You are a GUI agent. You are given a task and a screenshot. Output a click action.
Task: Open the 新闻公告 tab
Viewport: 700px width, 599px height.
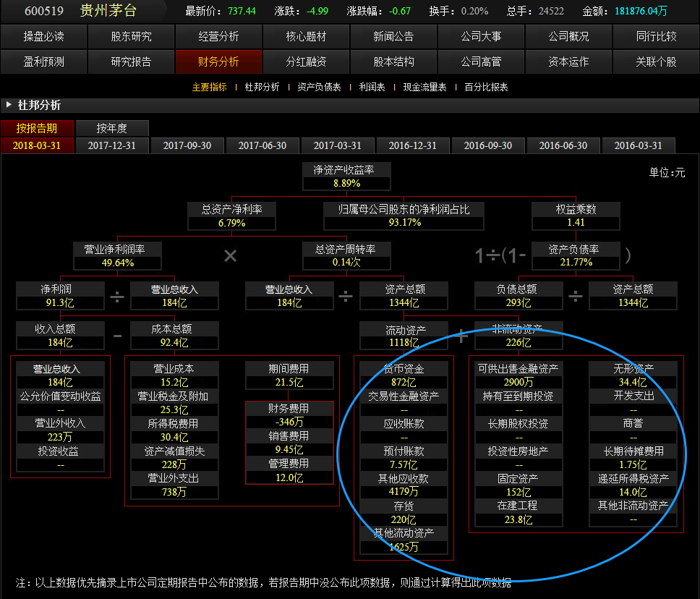point(393,37)
